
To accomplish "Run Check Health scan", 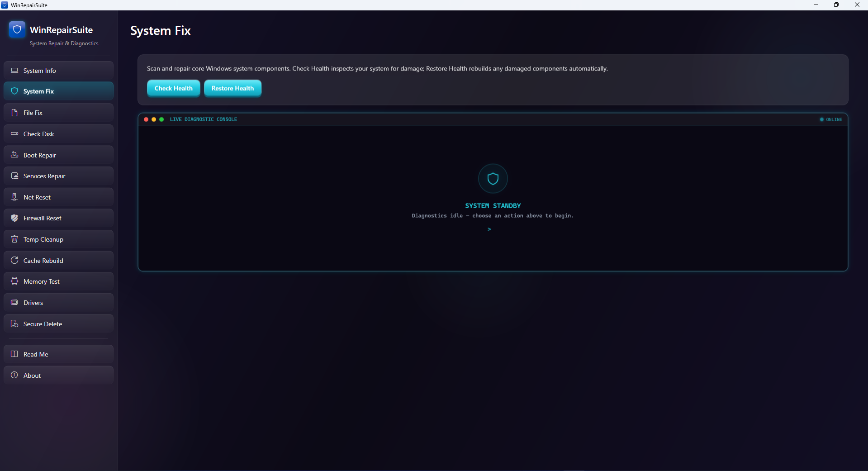I will pyautogui.click(x=174, y=88).
